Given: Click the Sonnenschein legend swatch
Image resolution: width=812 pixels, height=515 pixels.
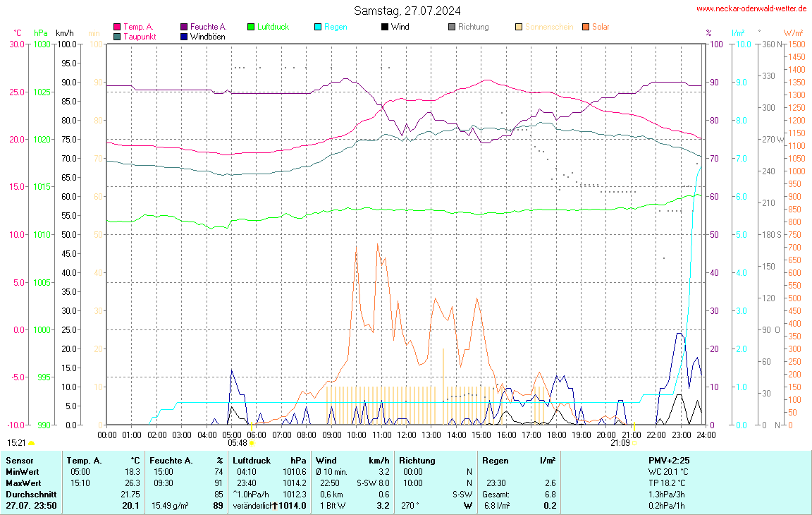Looking at the screenshot, I should [519, 28].
